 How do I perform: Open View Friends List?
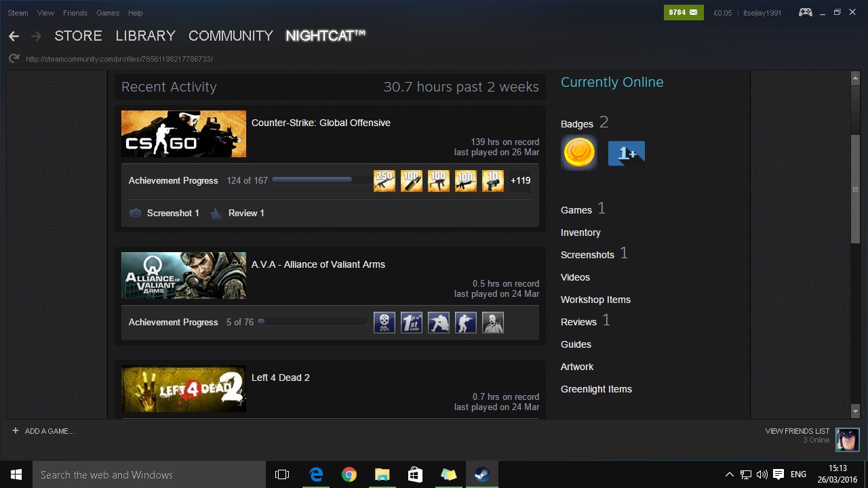[x=797, y=431]
